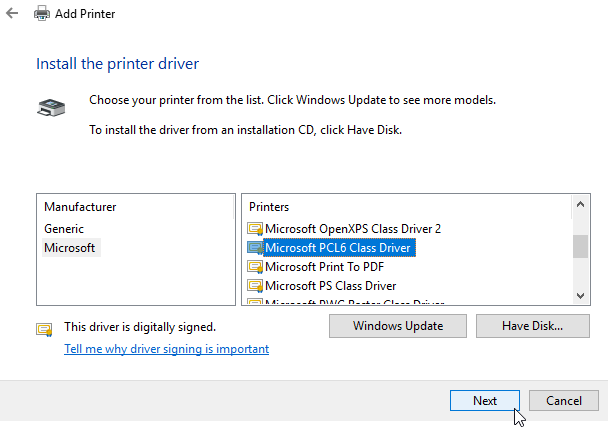This screenshot has height=428, width=608.
Task: Click the digitally signed certificate icon
Action: [44, 330]
